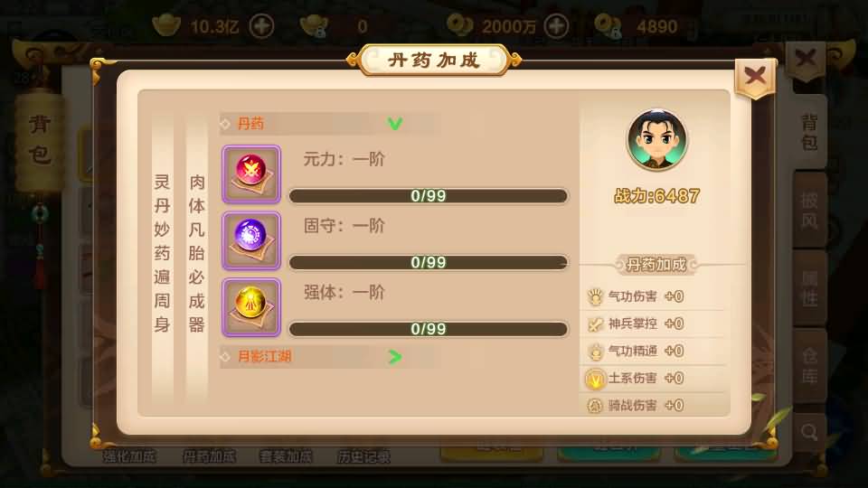Select the purple 固守 pill icon

(251, 240)
